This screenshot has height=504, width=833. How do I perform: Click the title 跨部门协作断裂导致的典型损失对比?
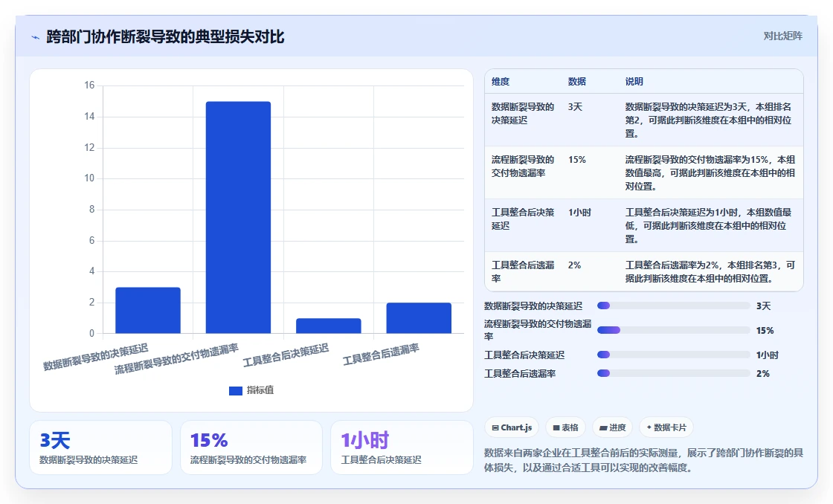[165, 36]
